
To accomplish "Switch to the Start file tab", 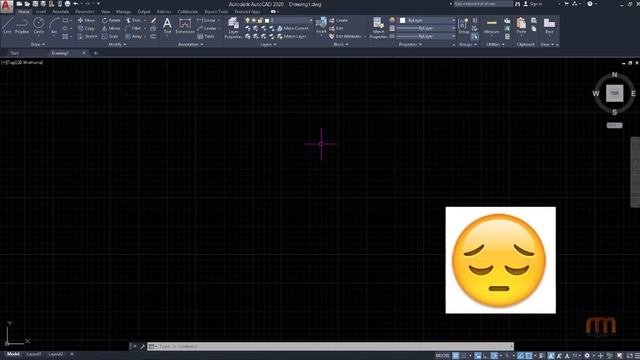I will pyautogui.click(x=15, y=53).
